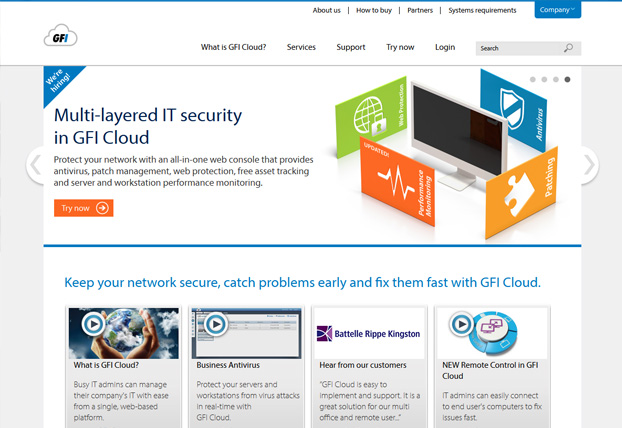Select the first carousel dot
The image size is (622, 428).
533,79
